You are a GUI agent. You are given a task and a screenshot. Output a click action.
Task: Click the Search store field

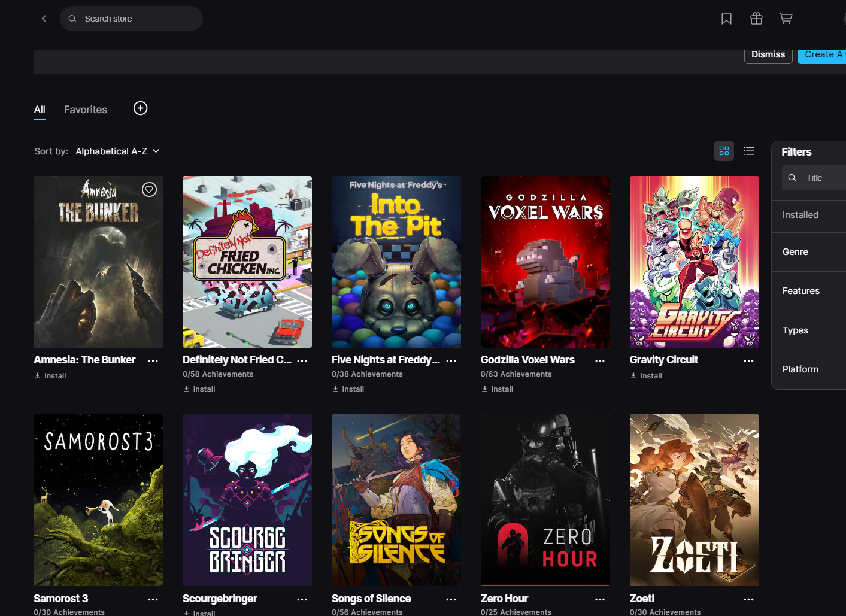132,19
